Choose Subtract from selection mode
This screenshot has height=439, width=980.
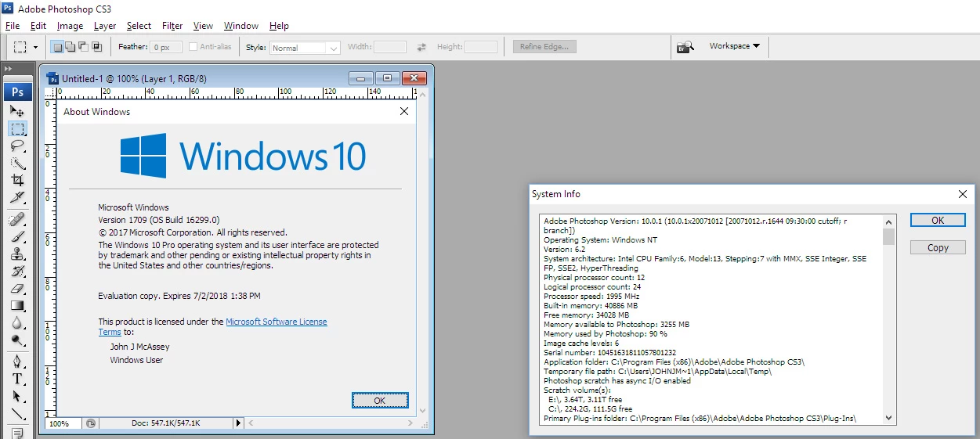(83, 47)
